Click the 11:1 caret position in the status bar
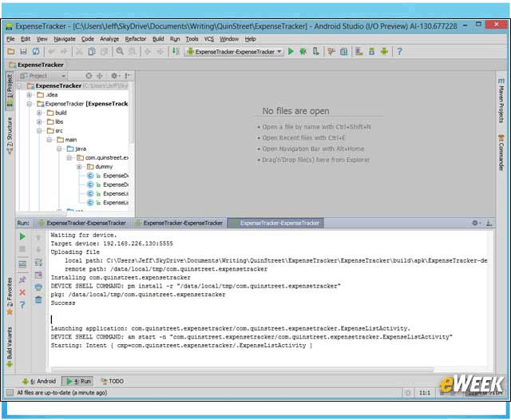This screenshot has width=511, height=420. click(425, 393)
